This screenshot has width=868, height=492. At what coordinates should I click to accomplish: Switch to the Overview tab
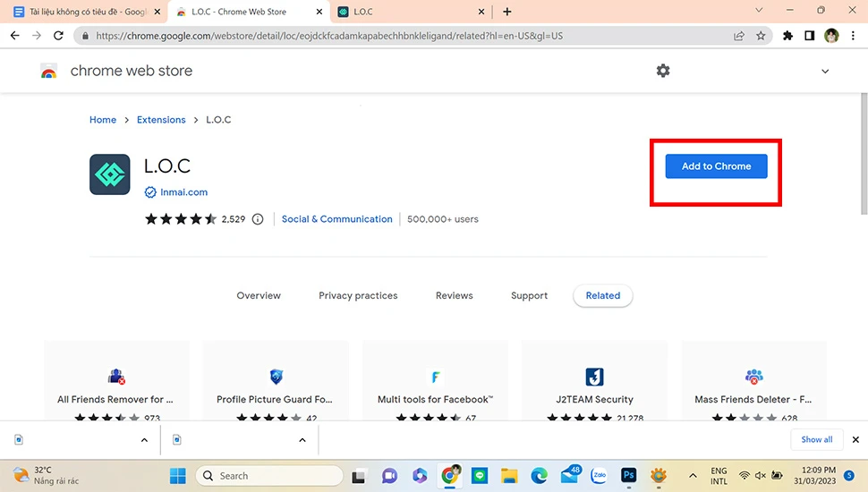259,295
